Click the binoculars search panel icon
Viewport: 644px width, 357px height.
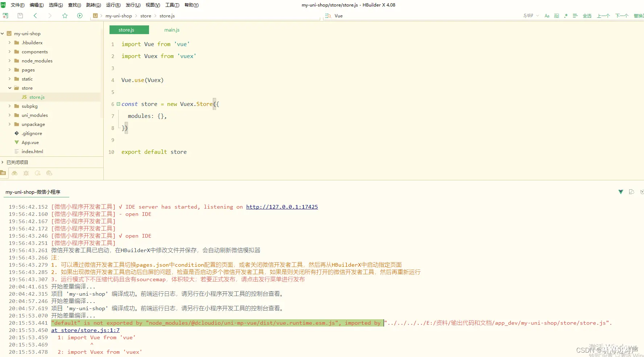(x=15, y=173)
